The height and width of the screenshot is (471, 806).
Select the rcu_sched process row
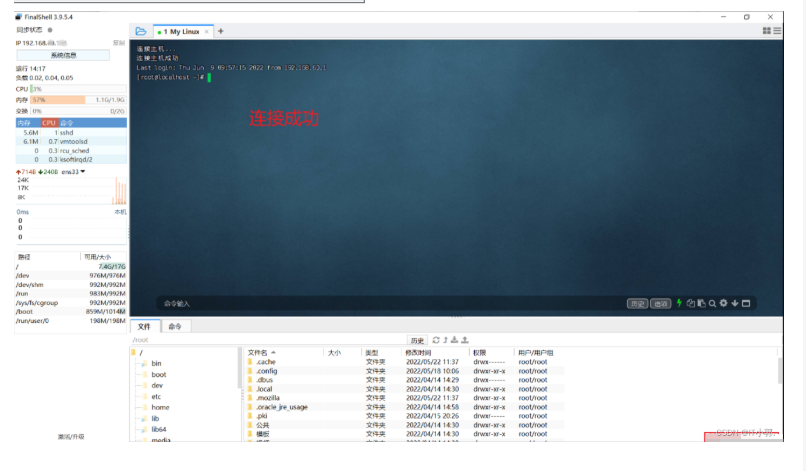(x=71, y=151)
